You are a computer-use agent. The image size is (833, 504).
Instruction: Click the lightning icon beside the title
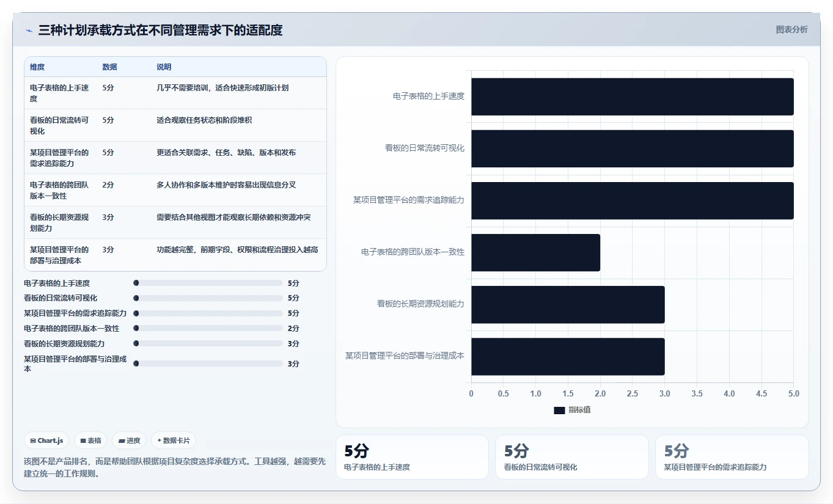pos(29,31)
